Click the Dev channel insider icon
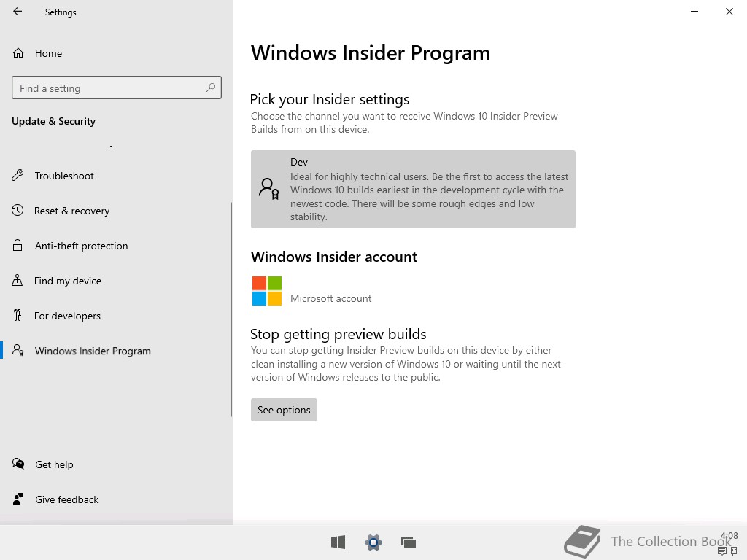 click(268, 189)
